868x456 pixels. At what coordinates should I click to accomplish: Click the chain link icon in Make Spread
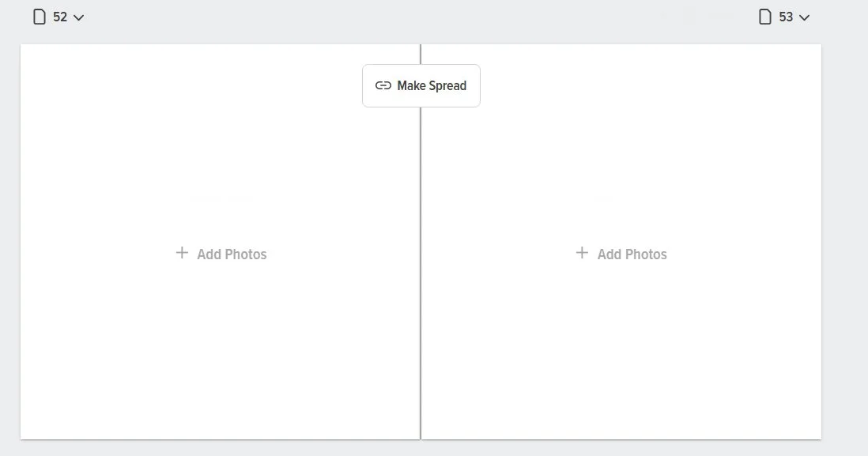pyautogui.click(x=383, y=86)
